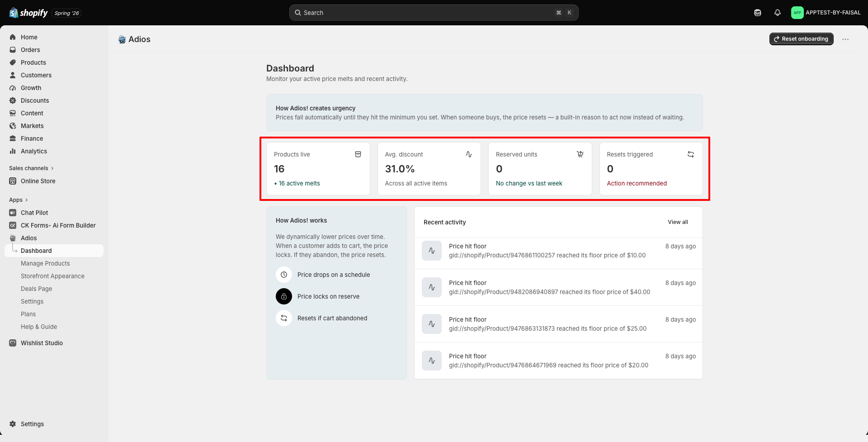Viewport: 868px width, 442px height.
Task: Click the Finance bank icon
Action: 13,138
